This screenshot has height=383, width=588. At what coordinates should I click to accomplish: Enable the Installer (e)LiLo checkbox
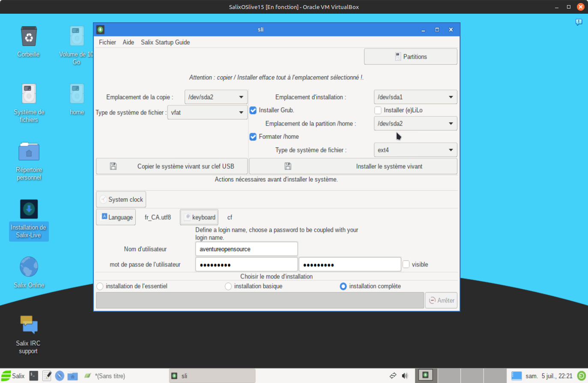click(x=378, y=110)
